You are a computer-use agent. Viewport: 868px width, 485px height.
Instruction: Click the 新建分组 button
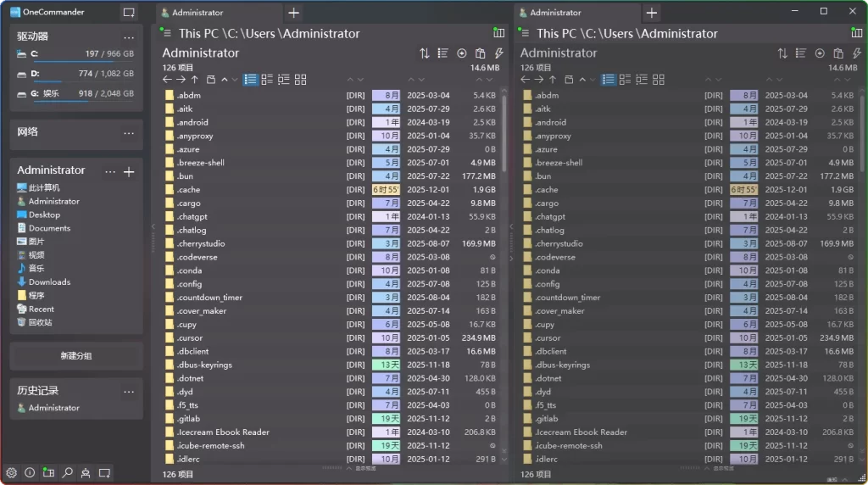point(76,356)
